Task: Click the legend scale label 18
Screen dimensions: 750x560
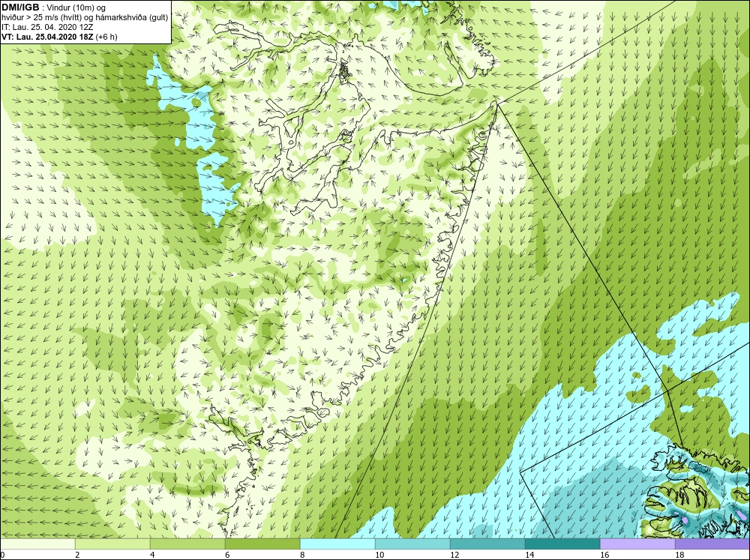Action: pyautogui.click(x=679, y=555)
